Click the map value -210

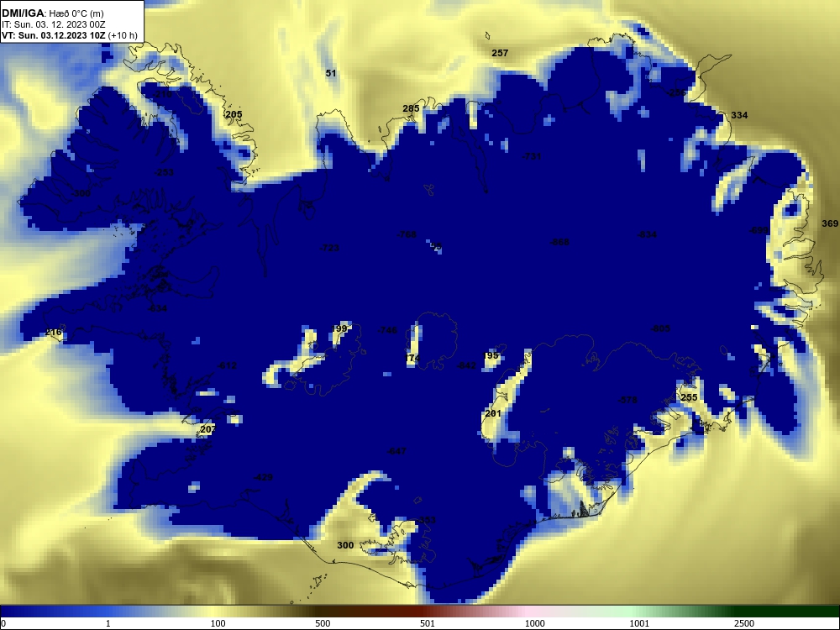pyautogui.click(x=162, y=94)
